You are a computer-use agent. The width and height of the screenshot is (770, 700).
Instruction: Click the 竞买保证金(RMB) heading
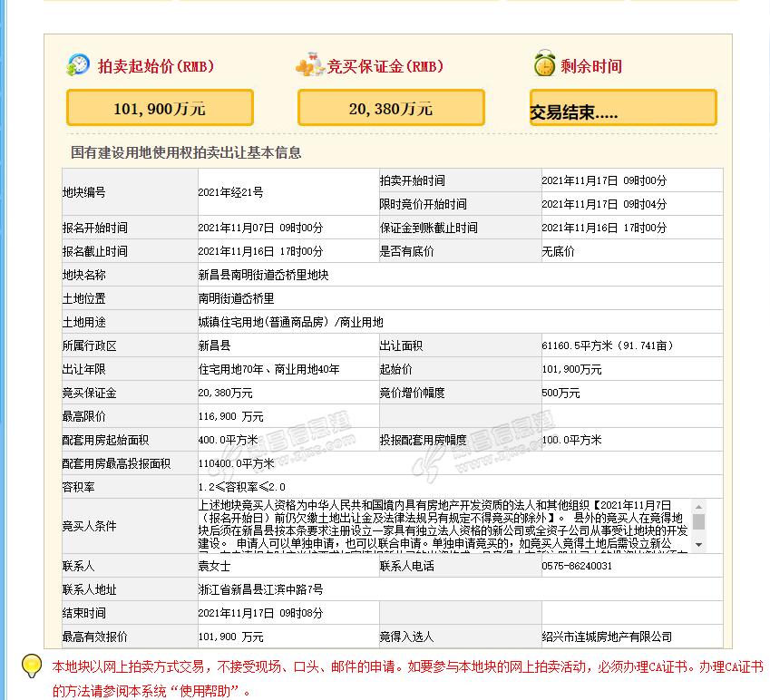click(385, 66)
